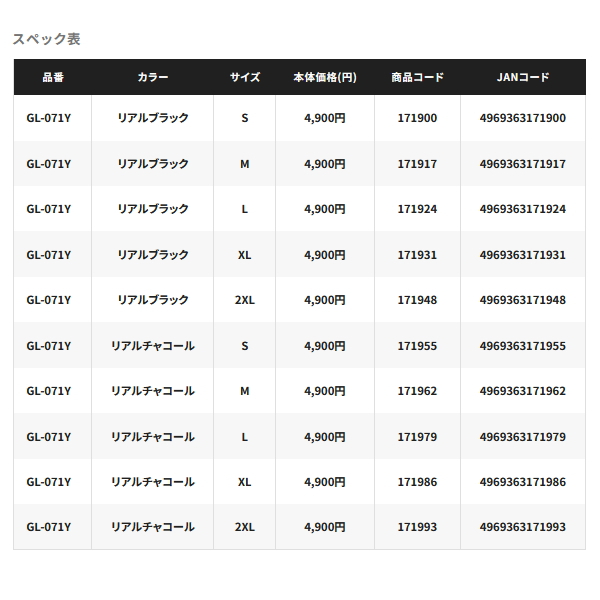Screen dimensions: 600x600
Task: Click size S in the 171900 row
Action: [x=245, y=118]
